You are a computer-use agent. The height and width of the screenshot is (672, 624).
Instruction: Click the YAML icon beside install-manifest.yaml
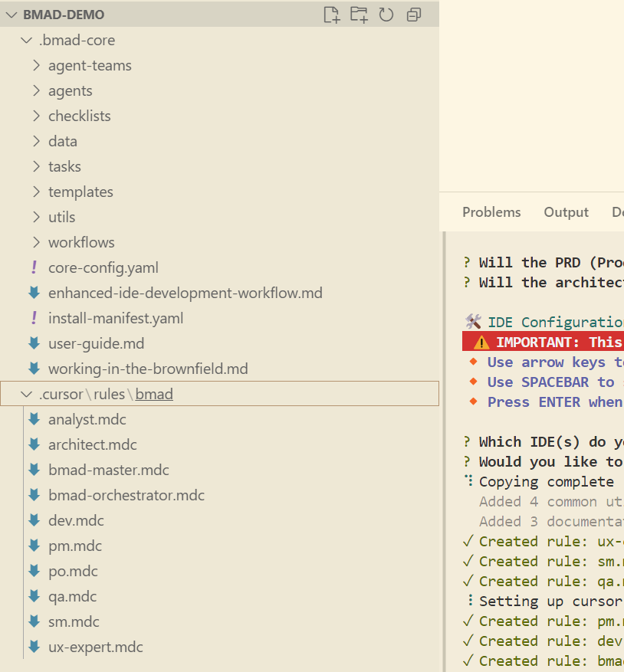click(x=34, y=318)
